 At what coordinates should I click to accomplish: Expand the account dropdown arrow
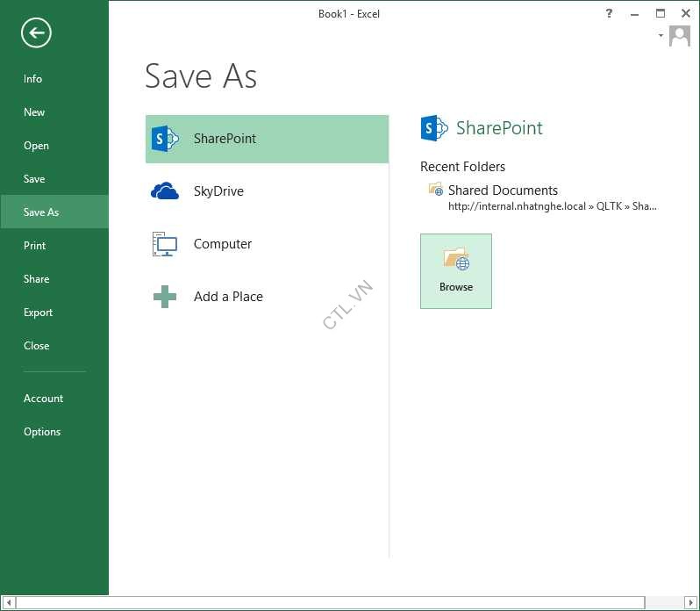(x=661, y=35)
